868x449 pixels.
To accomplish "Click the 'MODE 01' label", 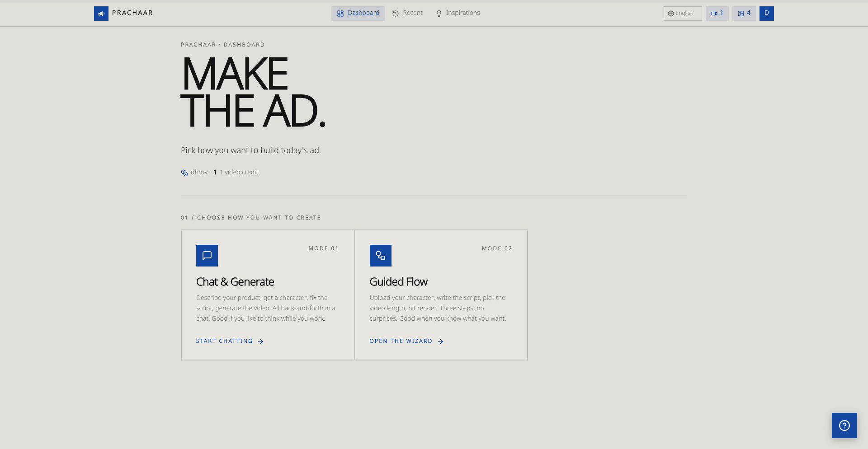I will [324, 248].
